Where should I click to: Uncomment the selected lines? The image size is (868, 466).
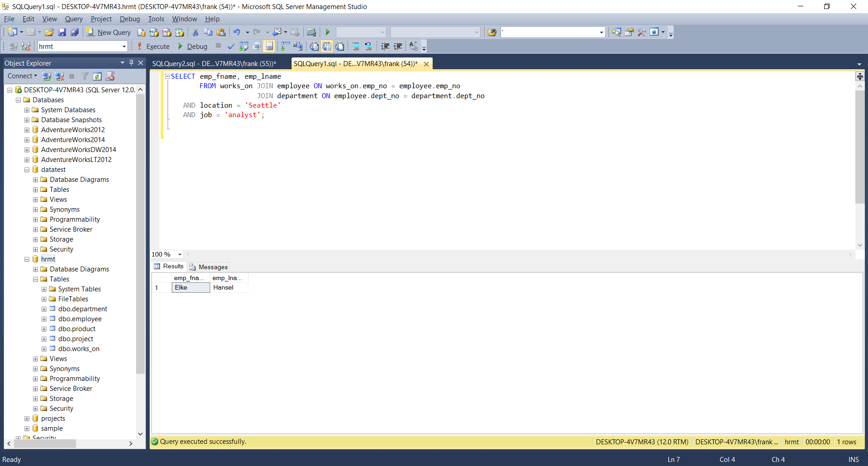pyautogui.click(x=368, y=46)
